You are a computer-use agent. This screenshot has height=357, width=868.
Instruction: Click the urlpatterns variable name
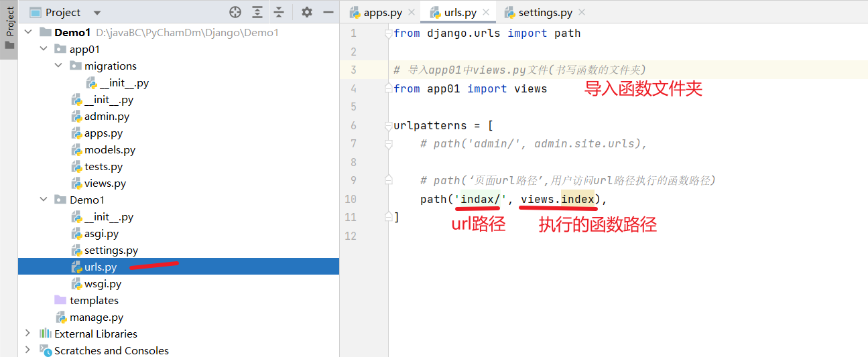click(430, 125)
